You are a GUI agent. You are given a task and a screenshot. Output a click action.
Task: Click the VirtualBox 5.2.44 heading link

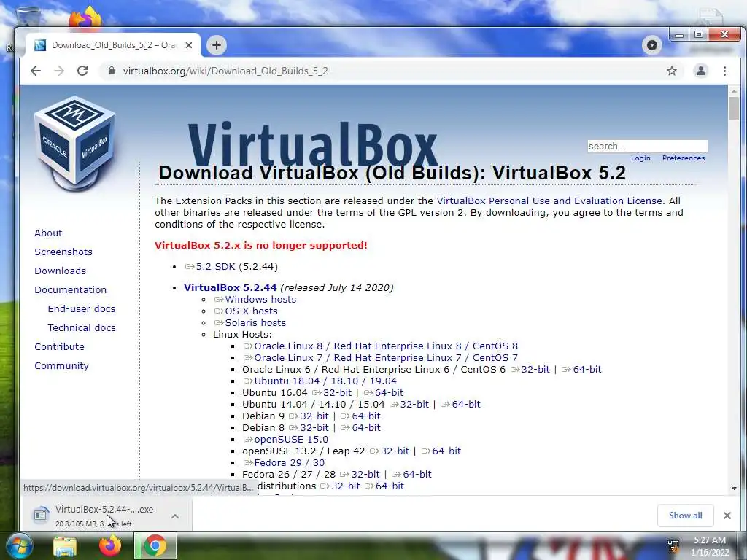(230, 287)
